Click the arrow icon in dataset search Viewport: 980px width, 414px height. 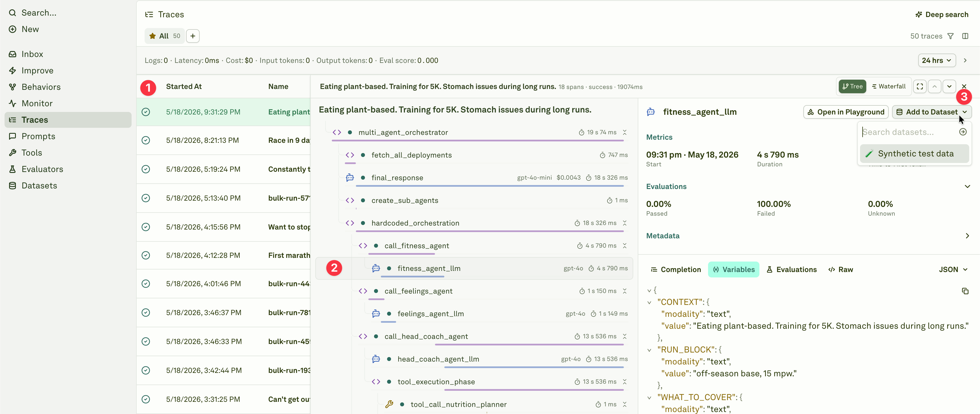[963, 132]
